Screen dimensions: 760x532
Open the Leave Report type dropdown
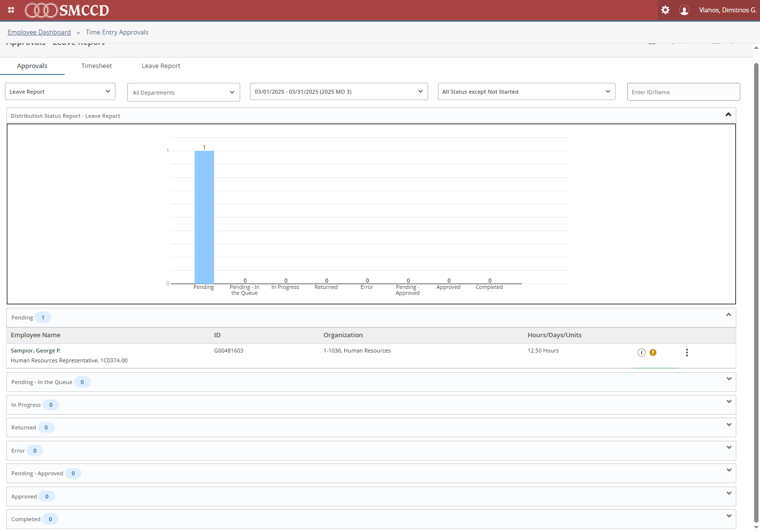click(60, 92)
